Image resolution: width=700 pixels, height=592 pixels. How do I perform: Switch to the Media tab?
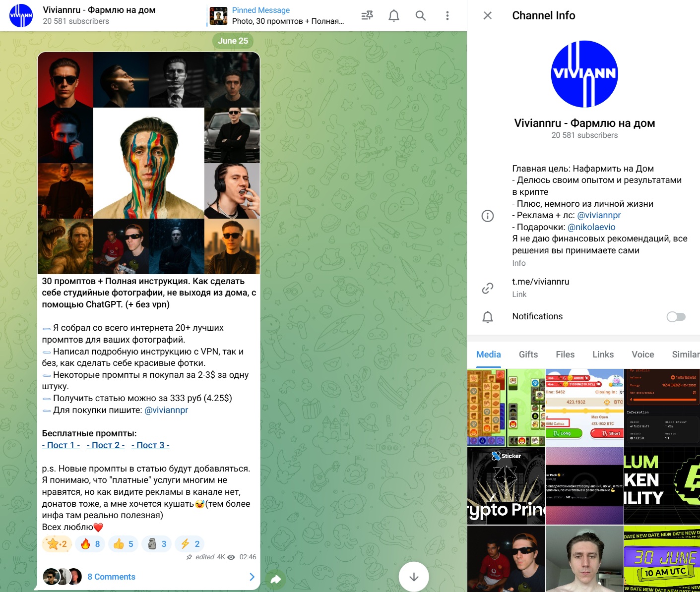tap(489, 355)
